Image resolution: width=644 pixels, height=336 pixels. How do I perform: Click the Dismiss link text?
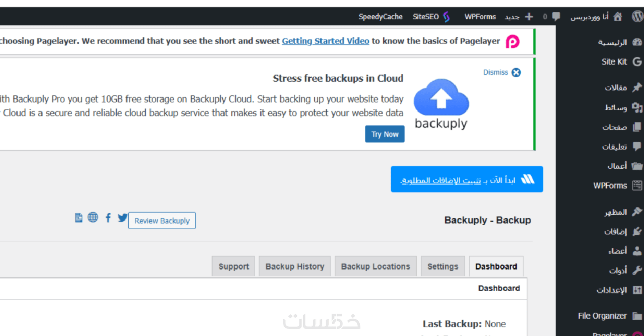[x=496, y=73]
